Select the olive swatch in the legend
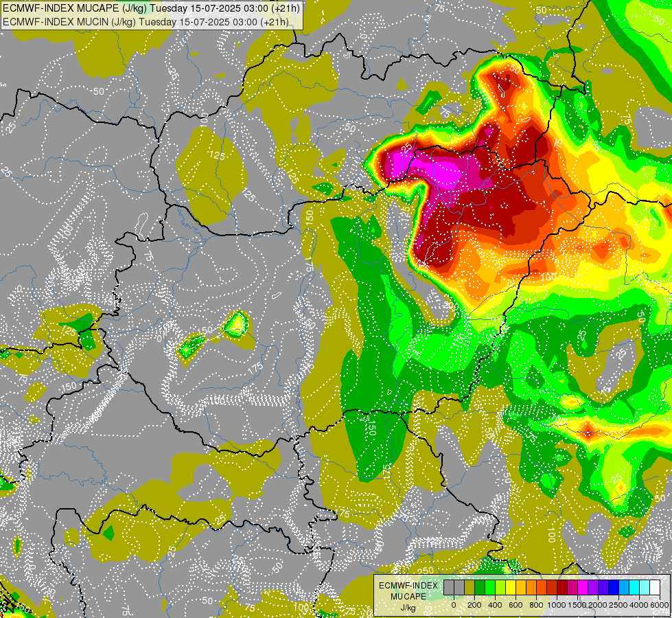 pos(470,588)
